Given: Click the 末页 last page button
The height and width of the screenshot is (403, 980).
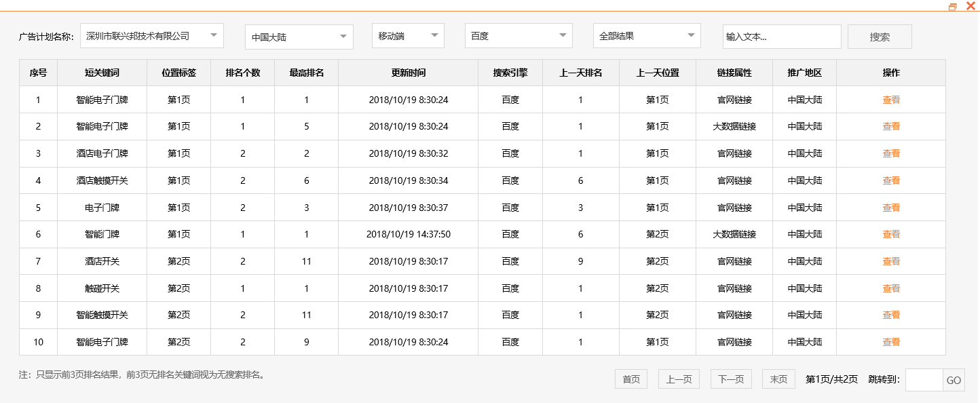Looking at the screenshot, I should (x=778, y=379).
